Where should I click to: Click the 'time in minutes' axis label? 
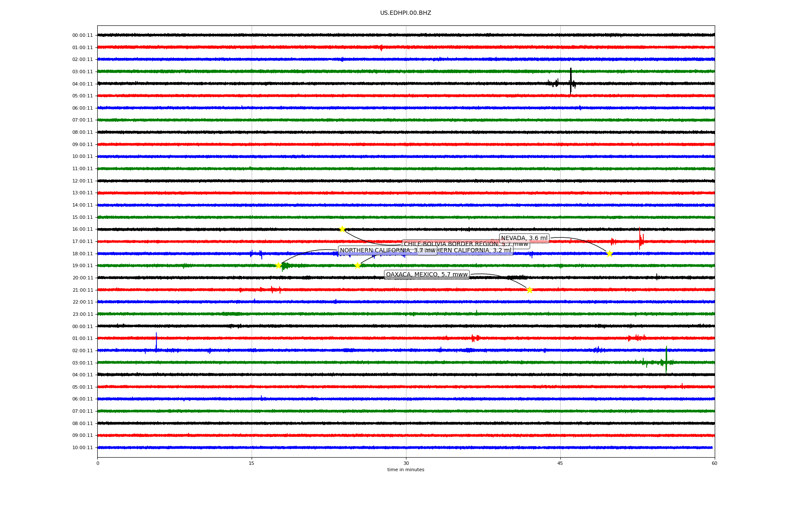pyautogui.click(x=406, y=469)
